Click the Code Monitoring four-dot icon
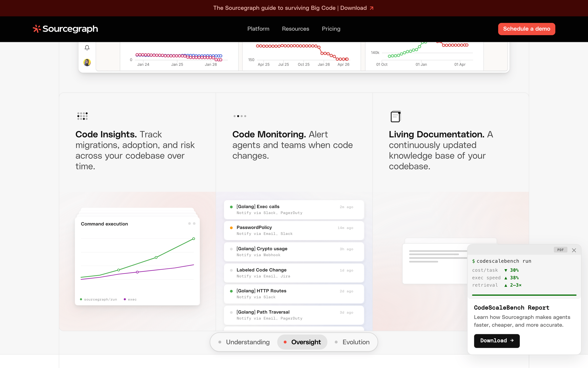 [x=240, y=116]
